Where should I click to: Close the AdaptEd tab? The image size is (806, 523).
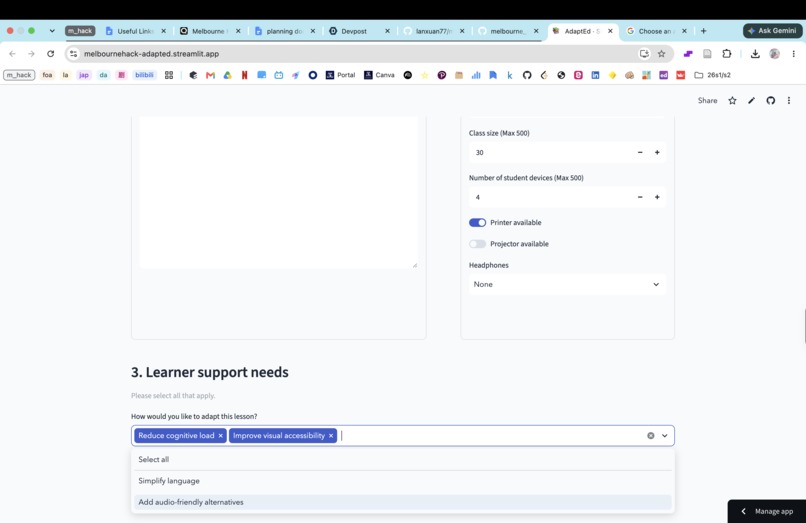610,31
